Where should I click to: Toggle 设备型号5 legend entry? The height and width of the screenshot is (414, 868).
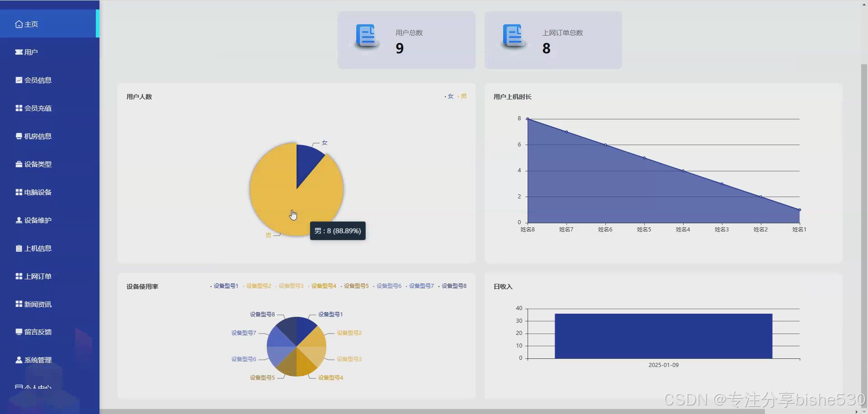click(x=354, y=286)
